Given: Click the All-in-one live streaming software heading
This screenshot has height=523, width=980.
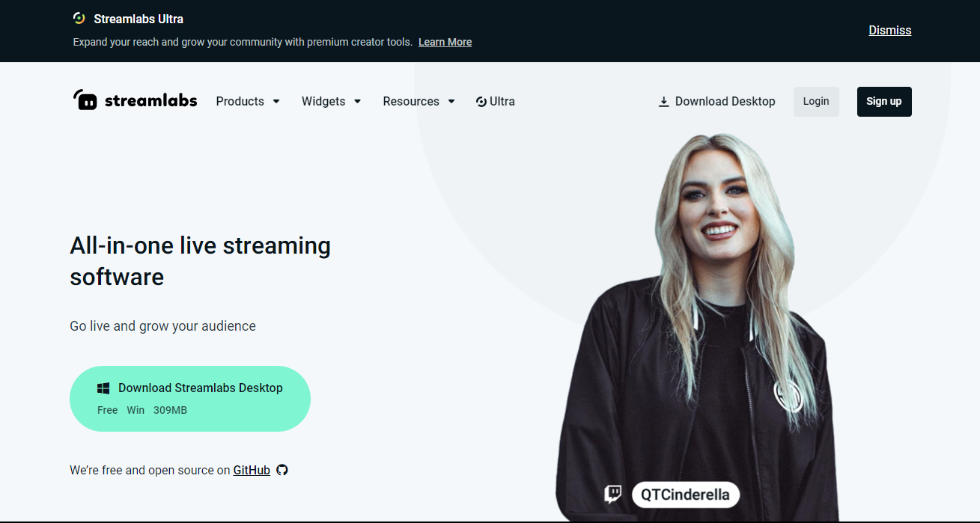Looking at the screenshot, I should [x=200, y=261].
